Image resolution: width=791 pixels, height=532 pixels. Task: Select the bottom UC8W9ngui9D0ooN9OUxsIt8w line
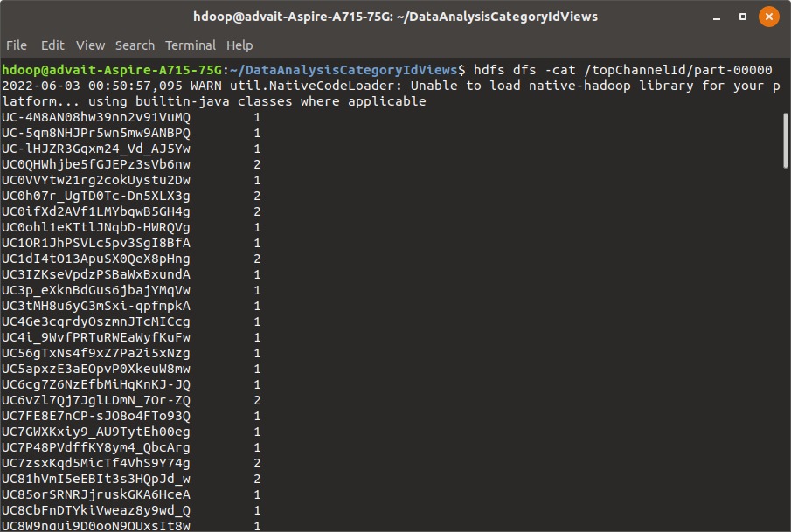click(x=98, y=525)
